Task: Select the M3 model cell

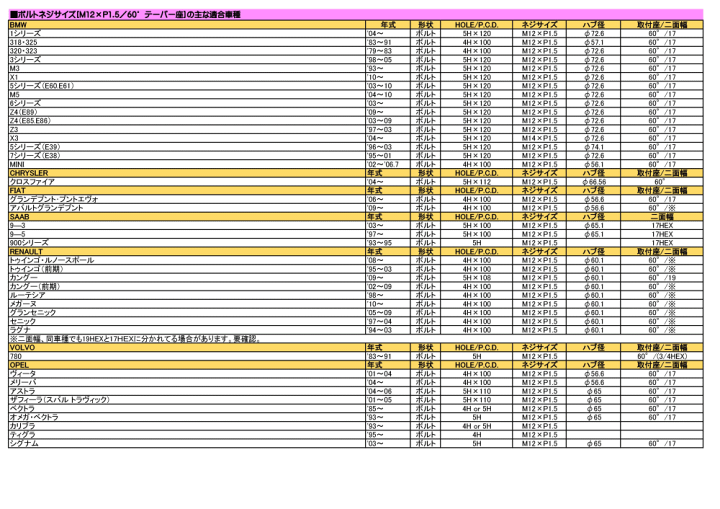Action: tap(187, 68)
